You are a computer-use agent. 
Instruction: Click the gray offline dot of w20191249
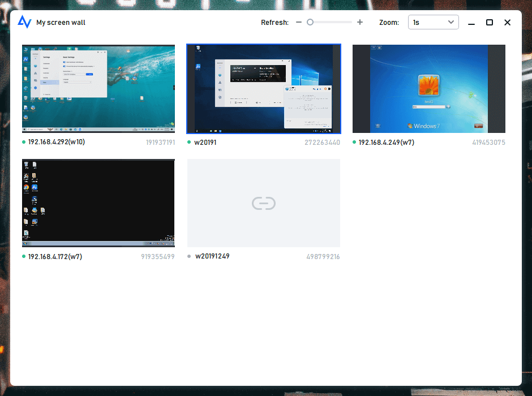[x=190, y=256]
